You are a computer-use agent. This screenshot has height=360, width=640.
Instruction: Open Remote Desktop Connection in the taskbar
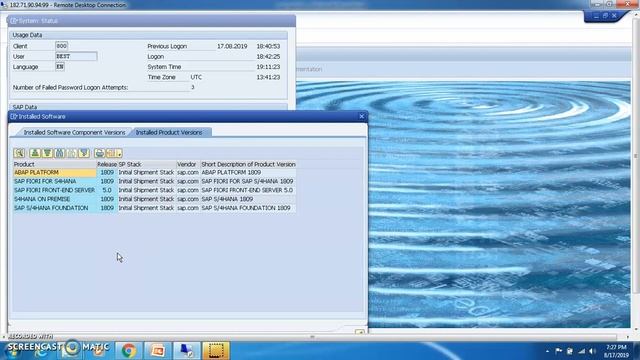pos(187,350)
